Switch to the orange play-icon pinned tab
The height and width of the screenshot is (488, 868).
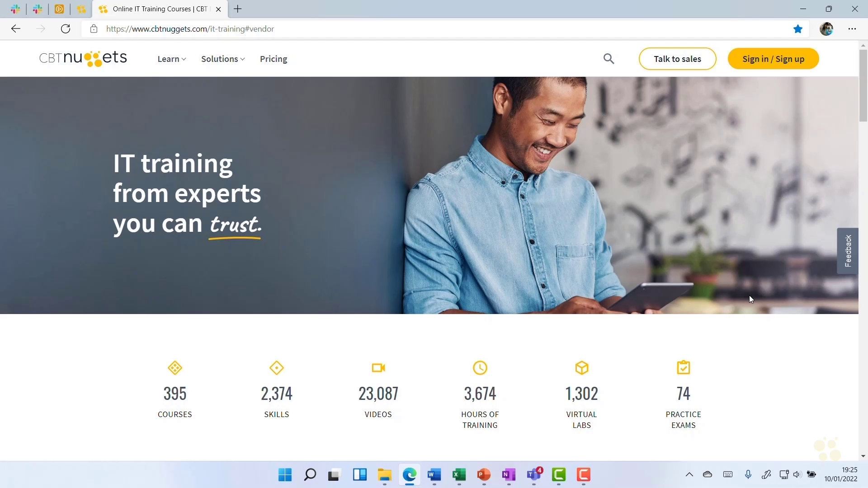(x=59, y=9)
